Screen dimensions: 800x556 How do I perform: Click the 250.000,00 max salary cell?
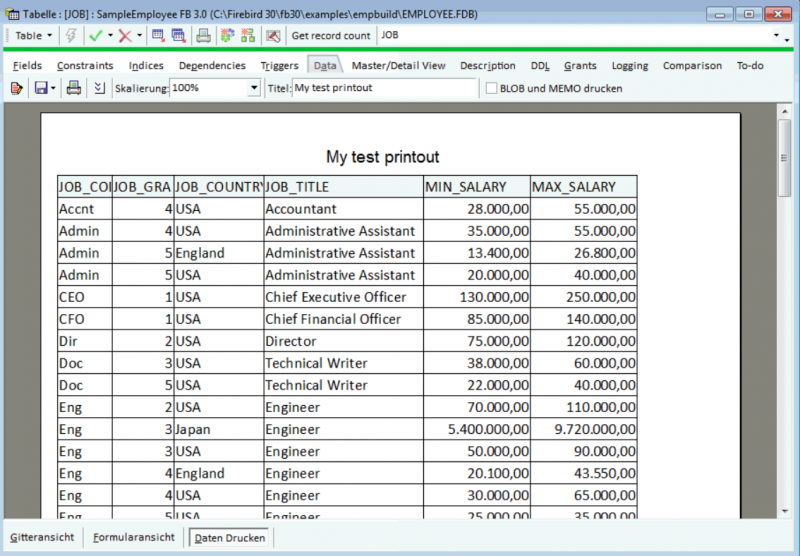(584, 297)
